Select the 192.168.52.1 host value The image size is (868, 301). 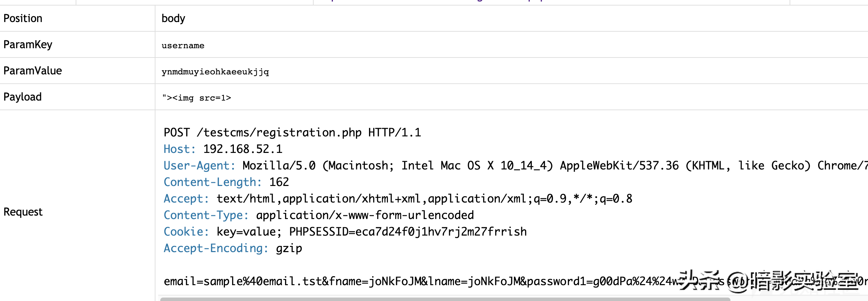[243, 149]
